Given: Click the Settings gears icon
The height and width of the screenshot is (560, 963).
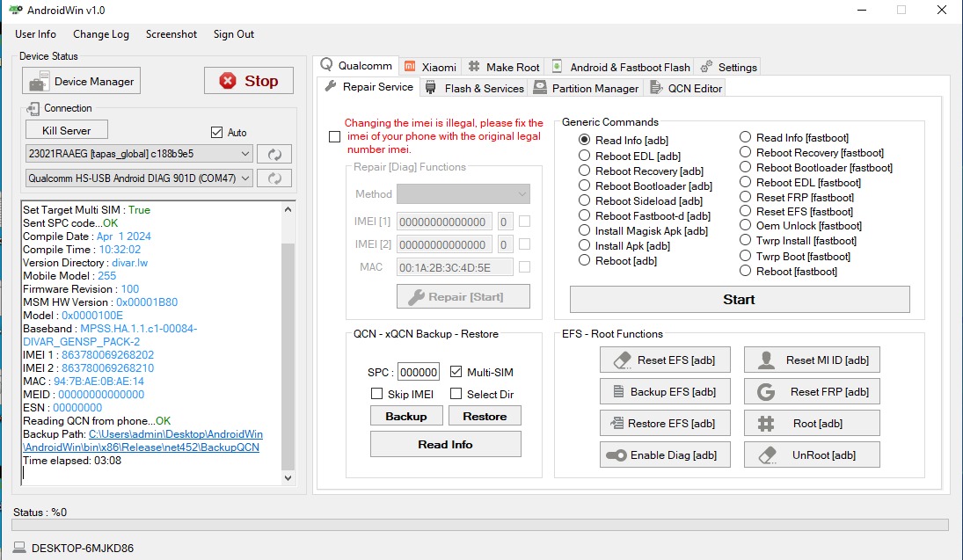Looking at the screenshot, I should tap(707, 66).
